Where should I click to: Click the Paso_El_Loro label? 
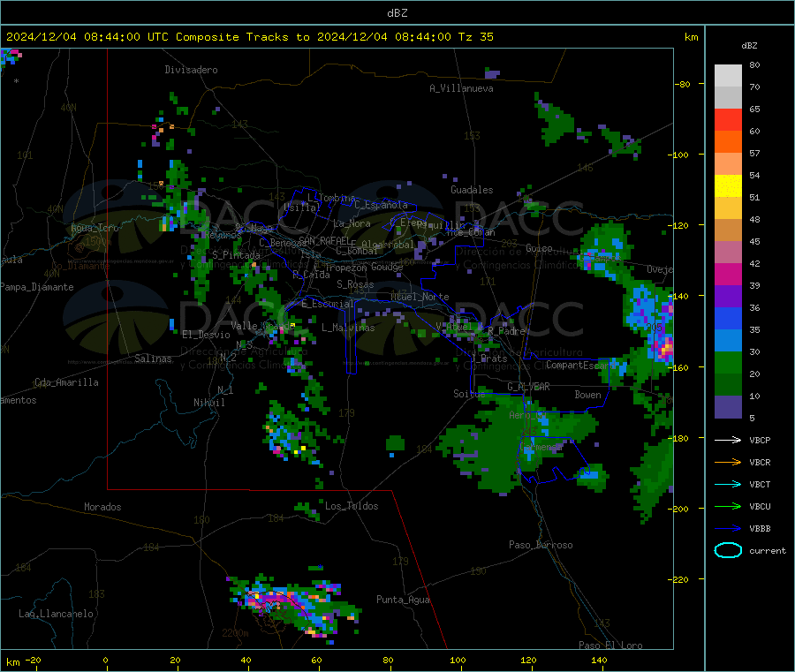(x=610, y=646)
